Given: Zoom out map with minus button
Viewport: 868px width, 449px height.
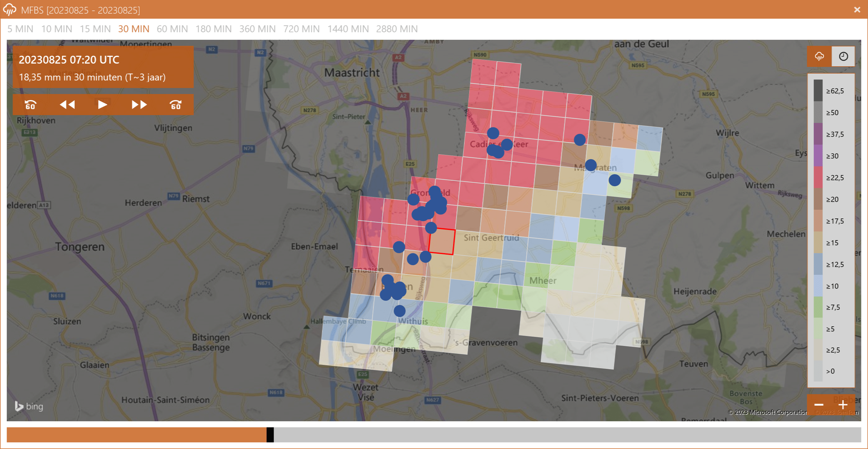Looking at the screenshot, I should click(819, 404).
